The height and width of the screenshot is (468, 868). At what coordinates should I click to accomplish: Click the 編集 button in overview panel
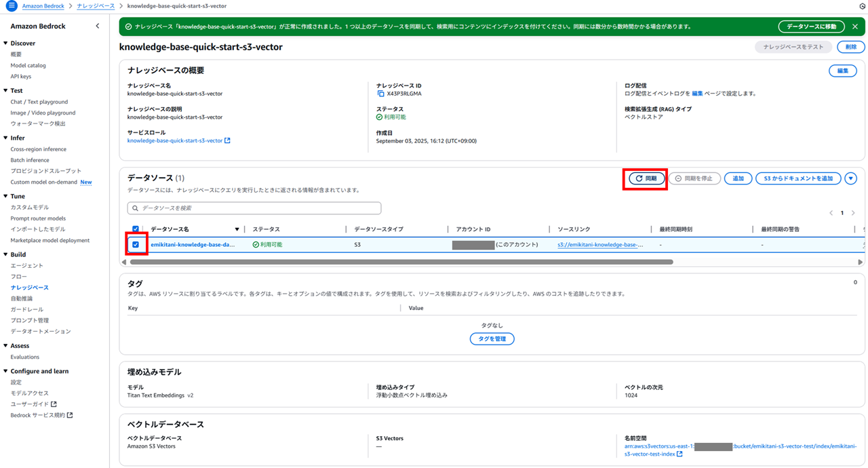[x=843, y=71]
